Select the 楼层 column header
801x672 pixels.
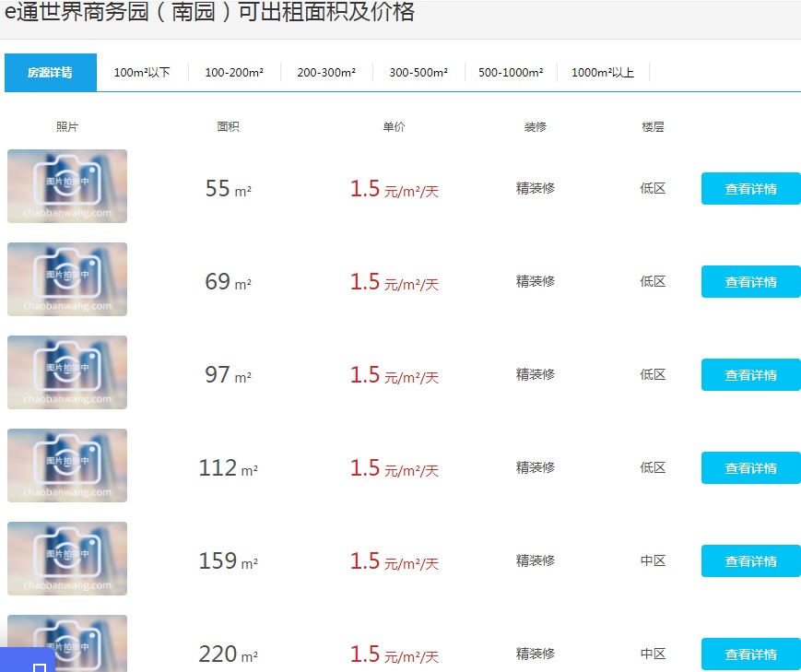653,126
